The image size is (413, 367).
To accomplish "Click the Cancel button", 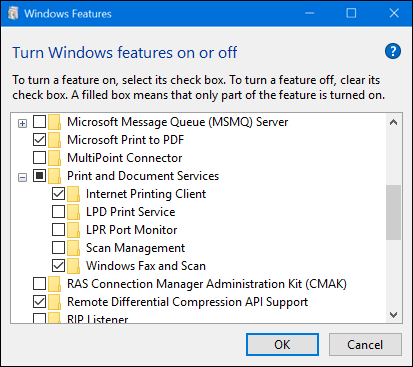I will click(365, 345).
